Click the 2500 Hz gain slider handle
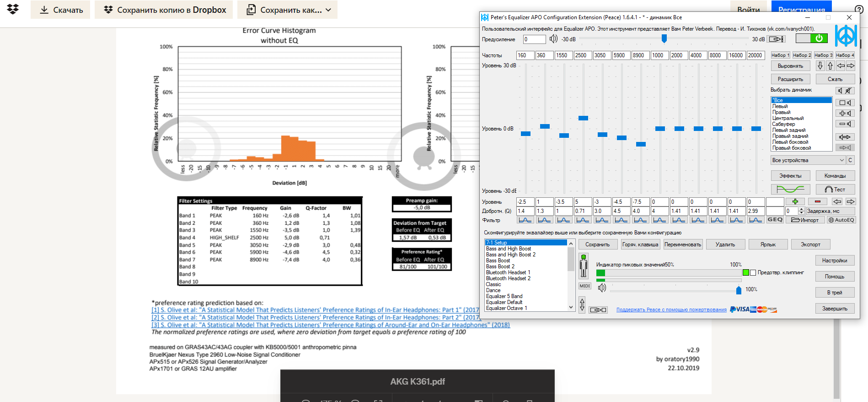The height and width of the screenshot is (402, 868). [x=583, y=118]
